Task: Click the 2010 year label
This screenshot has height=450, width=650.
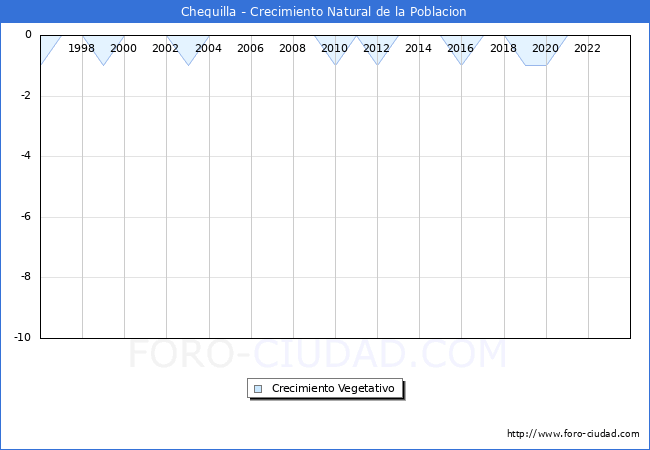Action: click(335, 48)
